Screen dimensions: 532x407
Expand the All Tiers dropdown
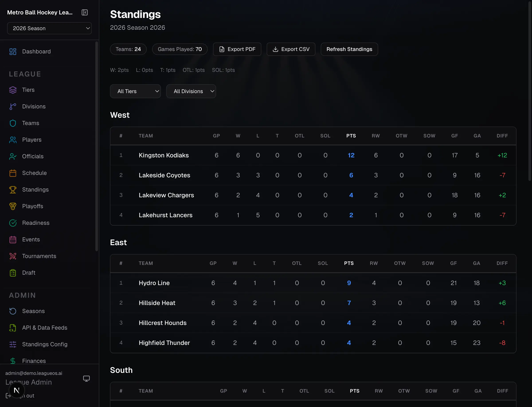135,91
